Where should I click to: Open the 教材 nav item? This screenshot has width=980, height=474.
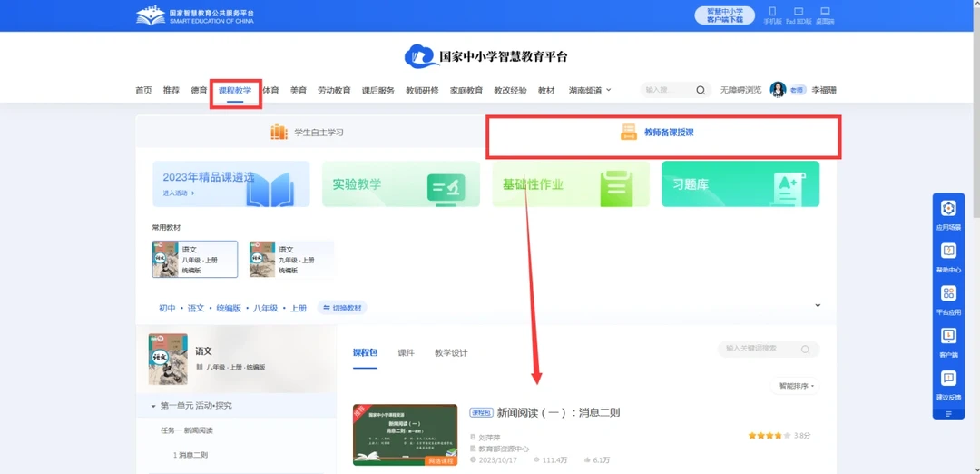546,90
